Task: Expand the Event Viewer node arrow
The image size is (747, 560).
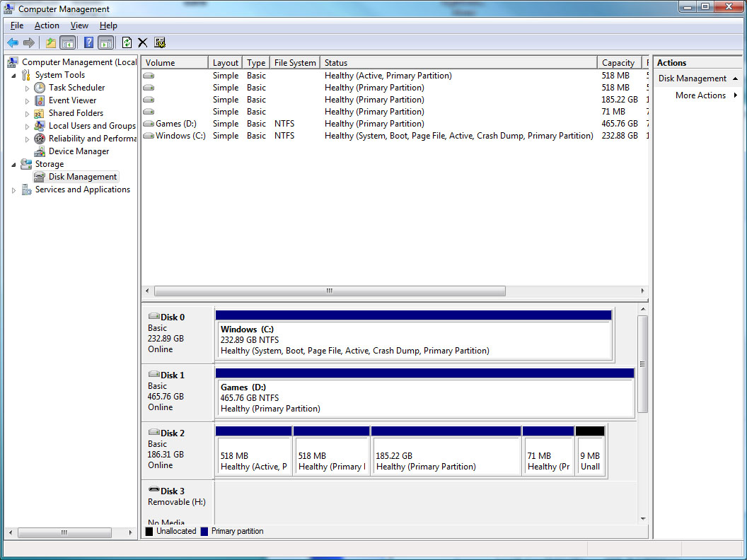Action: click(x=27, y=101)
